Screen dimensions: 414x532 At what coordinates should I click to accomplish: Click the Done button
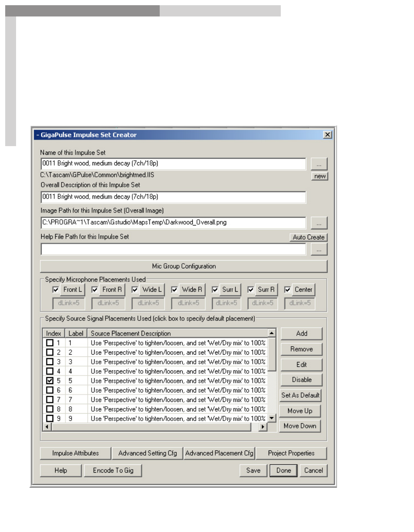pyautogui.click(x=283, y=470)
